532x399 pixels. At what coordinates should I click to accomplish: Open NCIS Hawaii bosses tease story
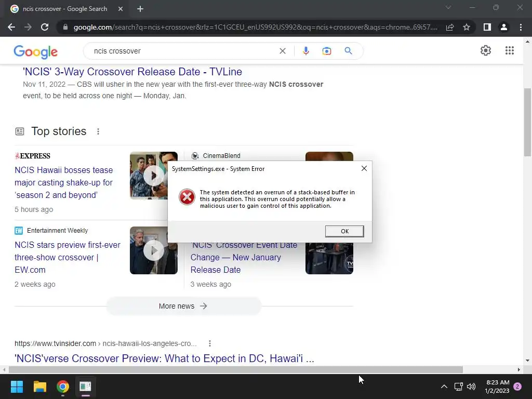pyautogui.click(x=64, y=182)
